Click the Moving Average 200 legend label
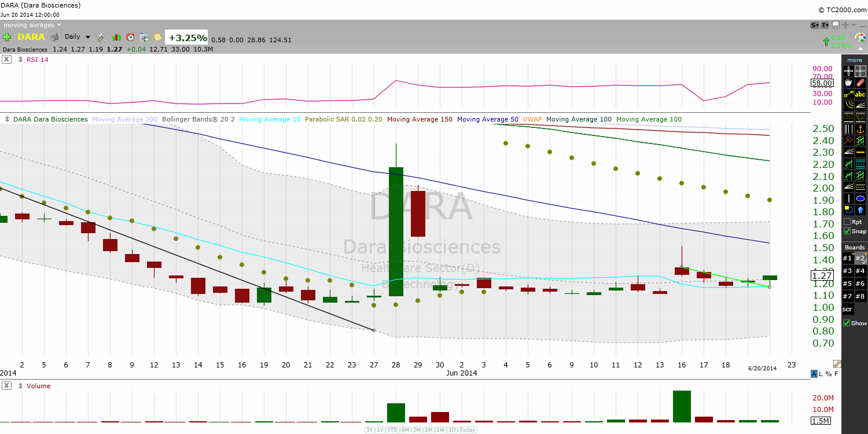 (124, 119)
